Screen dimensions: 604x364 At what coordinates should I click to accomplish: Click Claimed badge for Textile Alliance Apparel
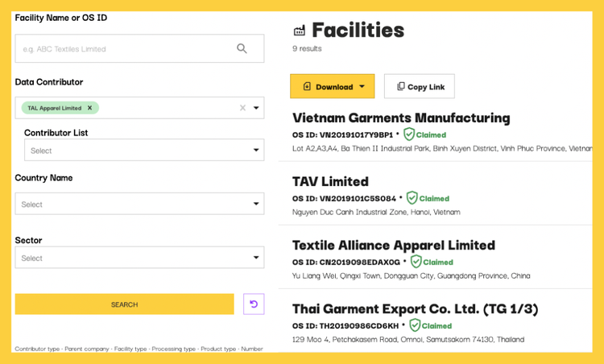pyautogui.click(x=432, y=262)
